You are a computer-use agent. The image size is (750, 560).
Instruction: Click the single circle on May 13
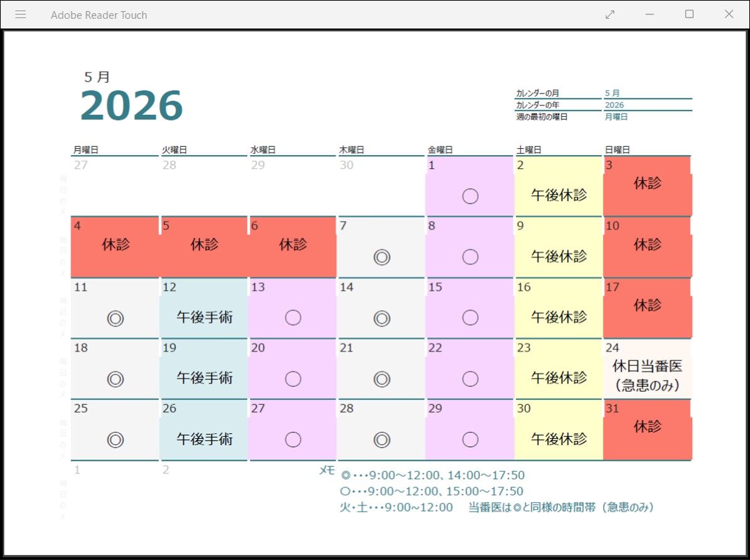[293, 318]
